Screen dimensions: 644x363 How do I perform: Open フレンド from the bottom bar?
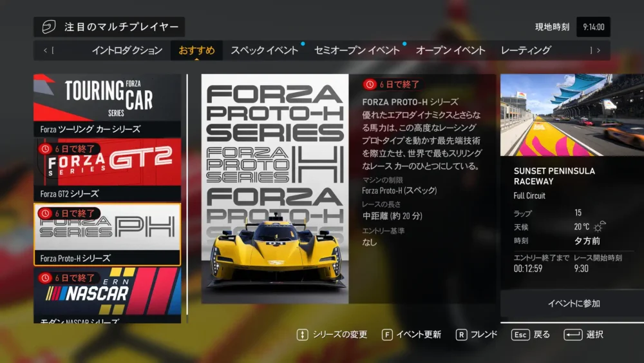(484, 335)
